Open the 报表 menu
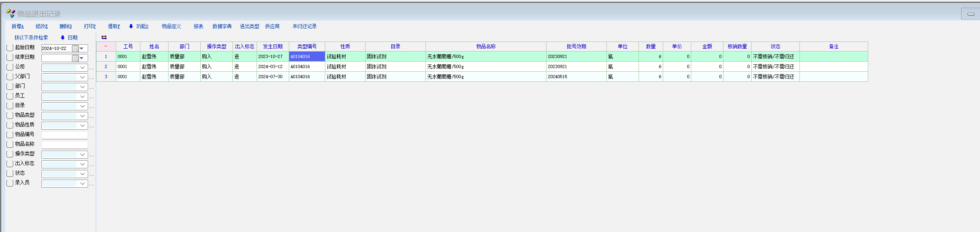The height and width of the screenshot is (232, 980). pos(198,27)
